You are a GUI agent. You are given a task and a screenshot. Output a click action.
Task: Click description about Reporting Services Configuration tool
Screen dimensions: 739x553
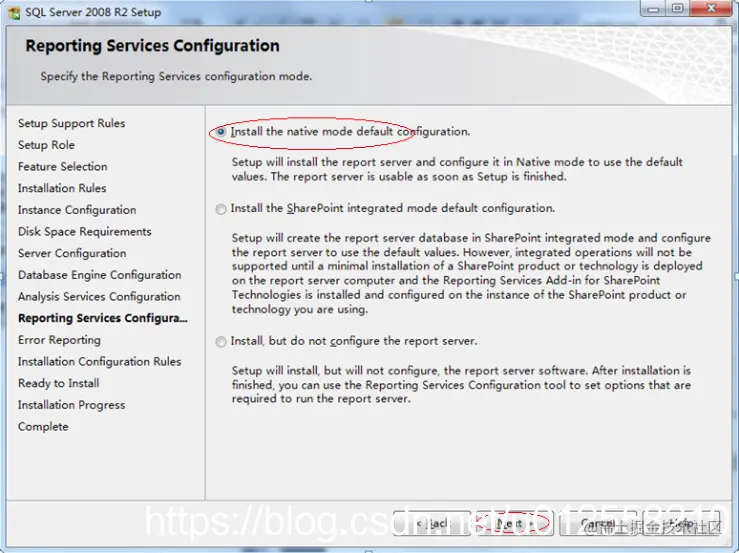click(461, 385)
